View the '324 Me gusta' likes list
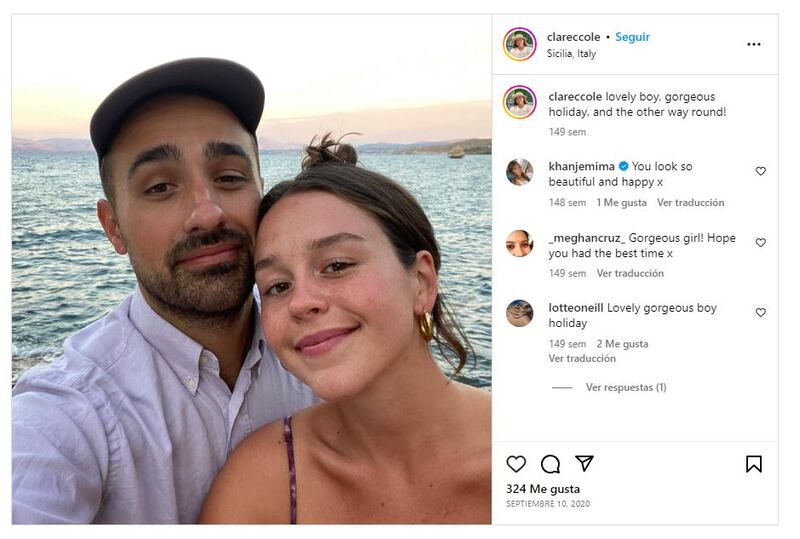This screenshot has height=539, width=800. click(x=543, y=489)
